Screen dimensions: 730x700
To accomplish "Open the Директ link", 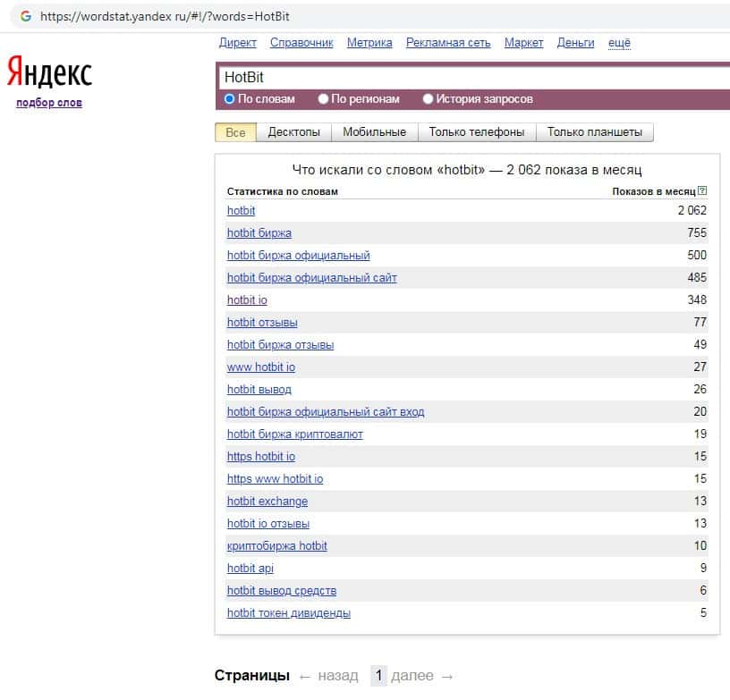I will 237,43.
